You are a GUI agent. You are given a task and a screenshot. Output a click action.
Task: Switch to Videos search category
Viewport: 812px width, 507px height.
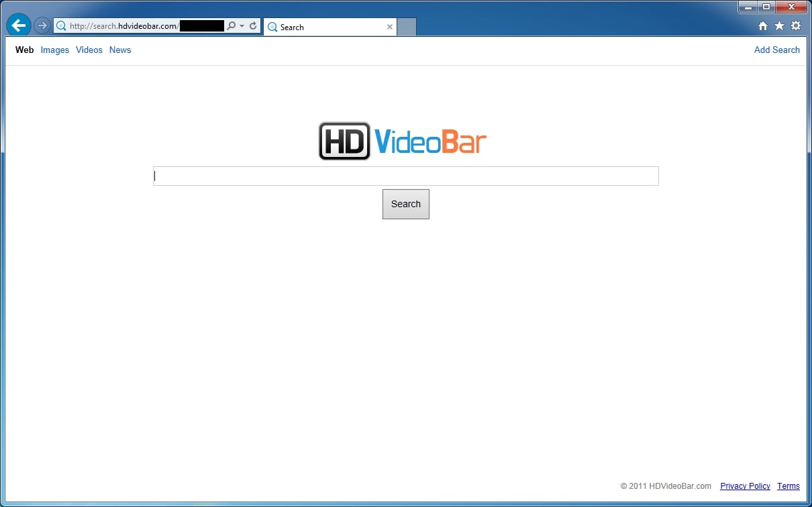[x=89, y=50]
